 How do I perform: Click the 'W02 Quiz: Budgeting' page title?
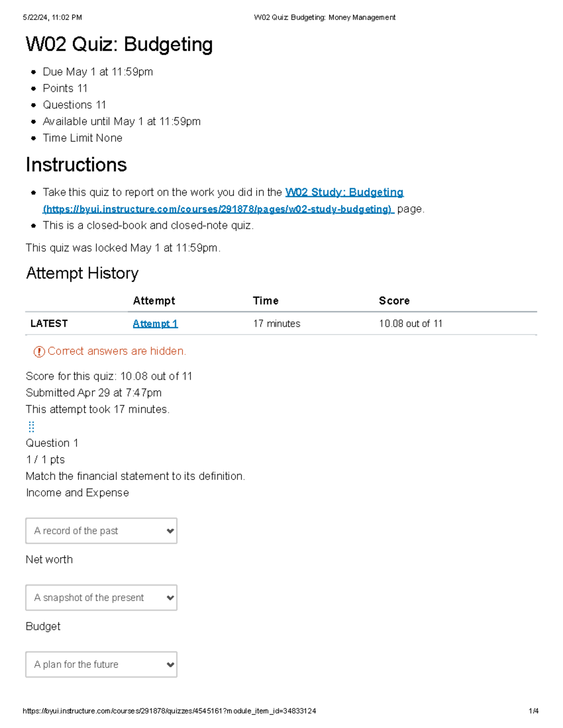[119, 45]
